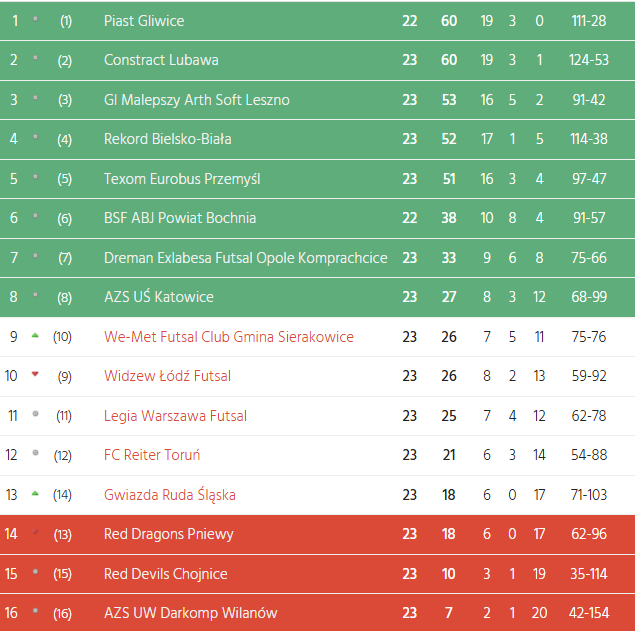Click red down arrow beside Widzew Łódź Futsal
Viewport: 635px width, 631px height.
[35, 375]
